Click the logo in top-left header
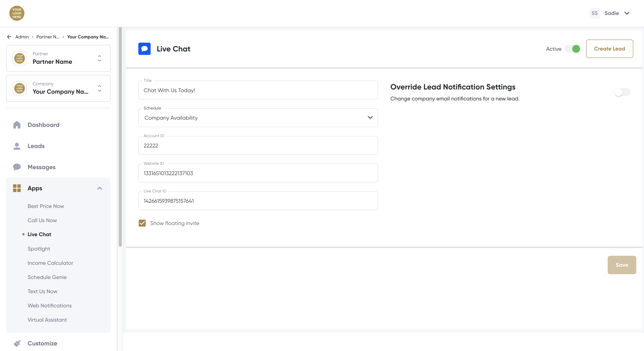 click(17, 13)
